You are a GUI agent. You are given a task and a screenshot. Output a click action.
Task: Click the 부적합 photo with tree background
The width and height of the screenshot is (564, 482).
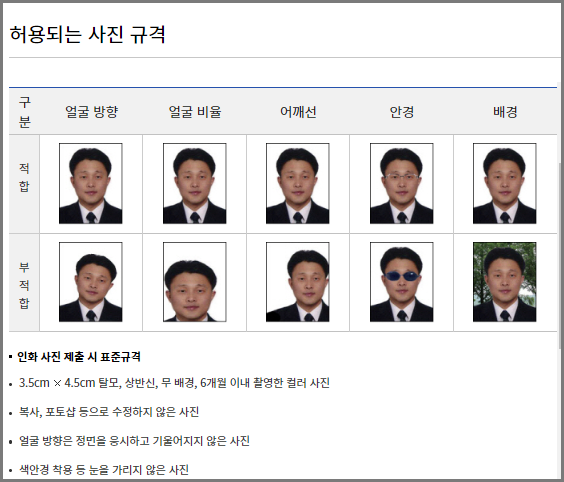pos(505,282)
